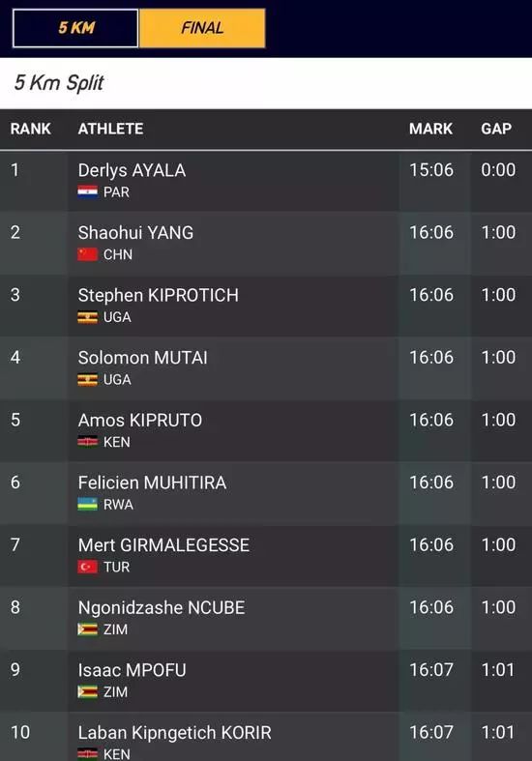Select Amos KIPRUTO's 16:06 mark

tap(431, 420)
